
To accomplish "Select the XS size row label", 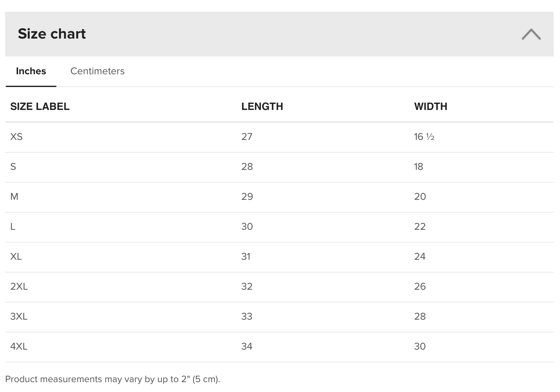I will 16,137.
